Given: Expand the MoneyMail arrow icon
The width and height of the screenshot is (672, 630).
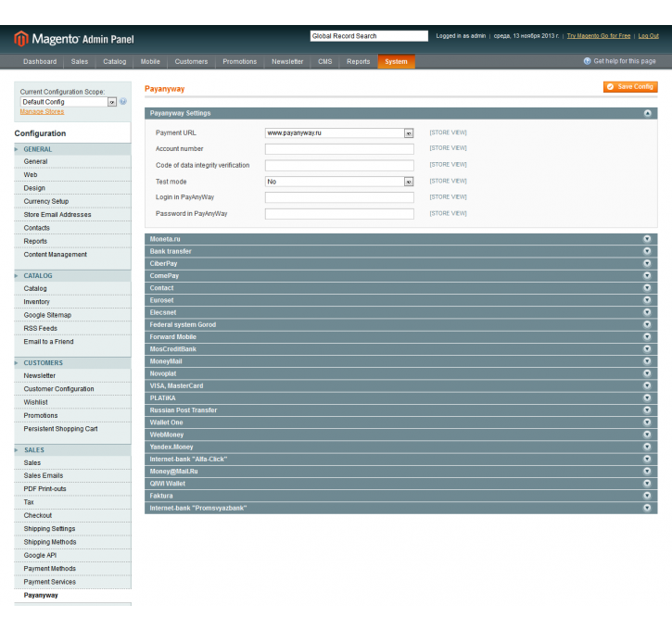Looking at the screenshot, I should [647, 361].
